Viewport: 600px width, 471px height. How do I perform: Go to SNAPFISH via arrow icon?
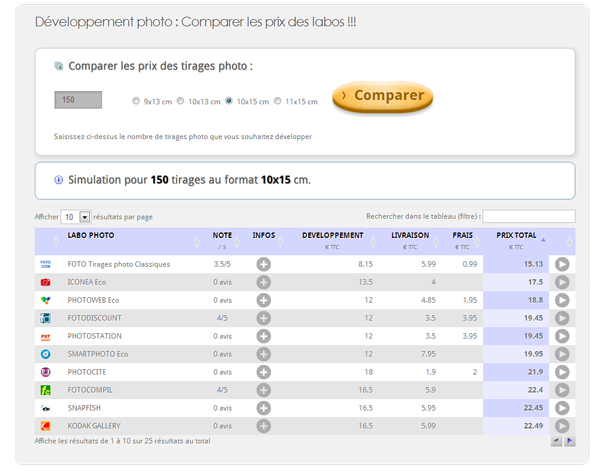tap(562, 408)
